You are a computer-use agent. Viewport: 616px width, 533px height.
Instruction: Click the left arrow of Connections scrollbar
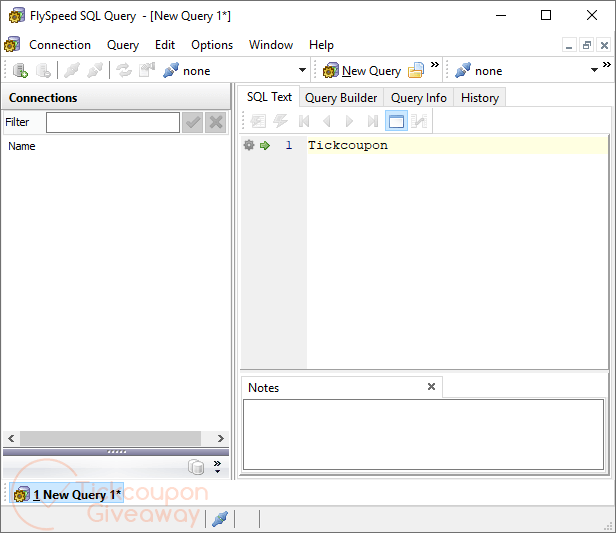pos(11,438)
